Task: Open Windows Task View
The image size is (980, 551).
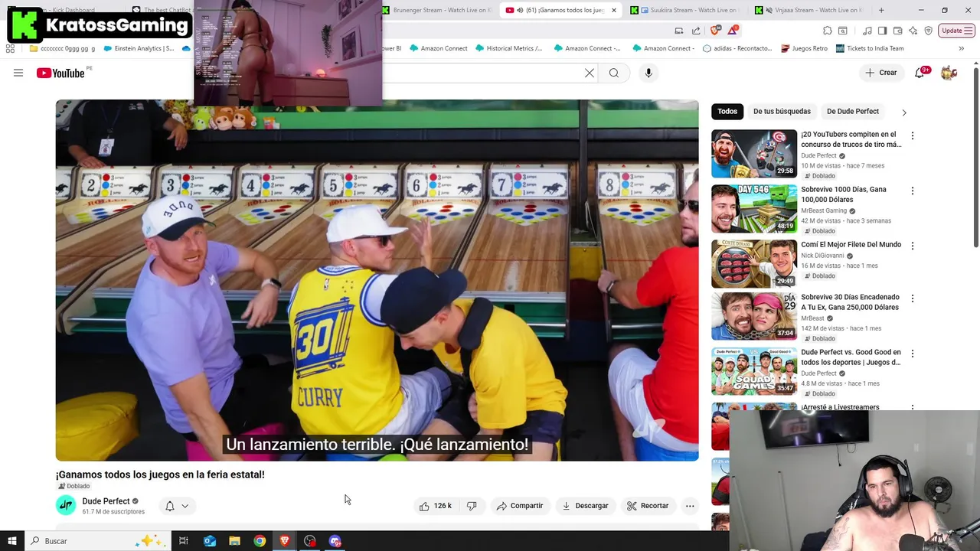Action: click(x=184, y=541)
